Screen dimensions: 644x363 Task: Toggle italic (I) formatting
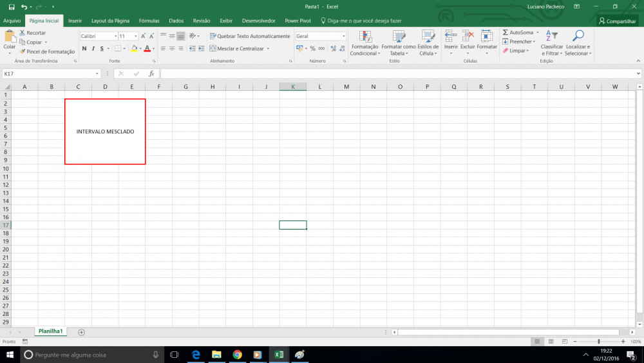click(93, 48)
